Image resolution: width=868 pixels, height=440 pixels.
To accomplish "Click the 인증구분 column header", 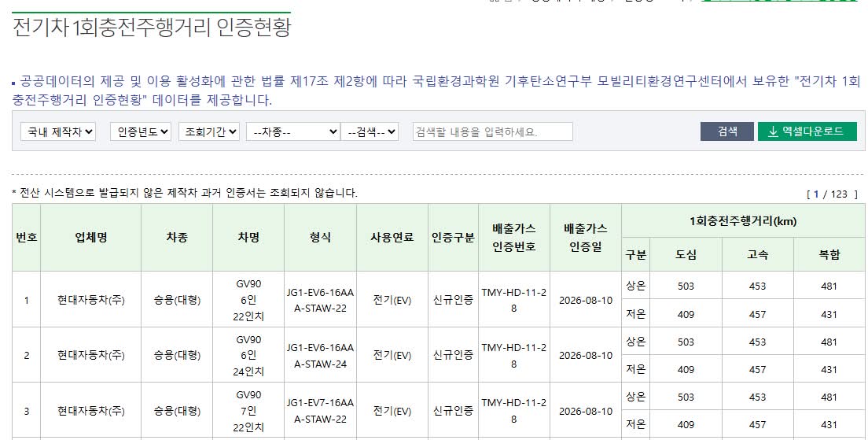I will pyautogui.click(x=453, y=238).
